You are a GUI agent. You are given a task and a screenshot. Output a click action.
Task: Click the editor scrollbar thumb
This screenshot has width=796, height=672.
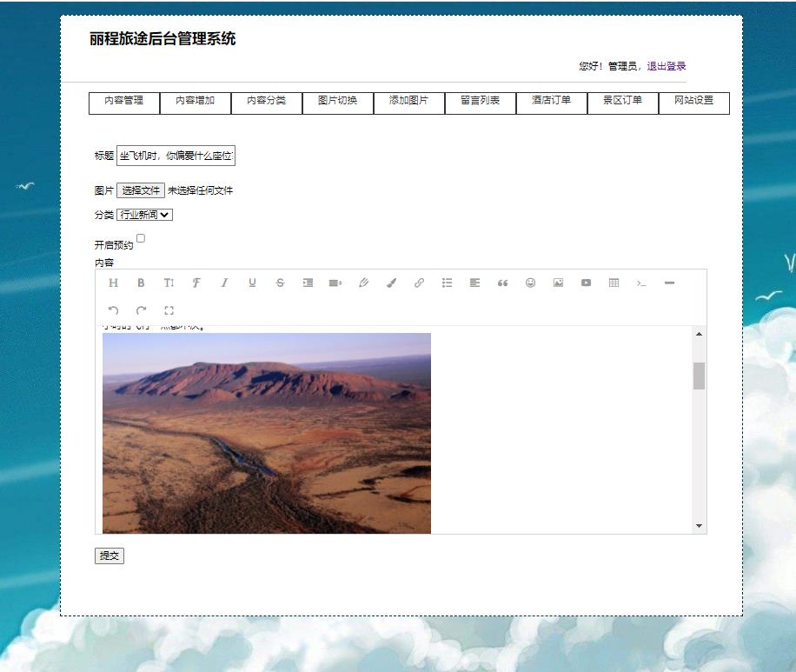coord(699,376)
